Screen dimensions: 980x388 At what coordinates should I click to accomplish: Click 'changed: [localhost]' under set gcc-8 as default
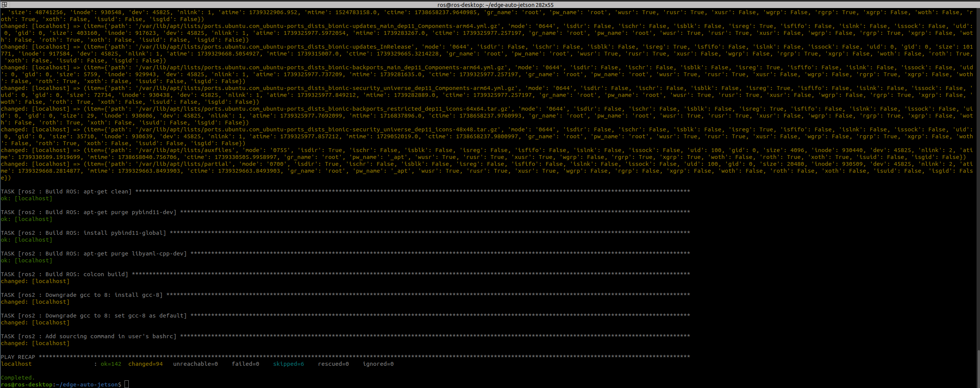coord(35,322)
